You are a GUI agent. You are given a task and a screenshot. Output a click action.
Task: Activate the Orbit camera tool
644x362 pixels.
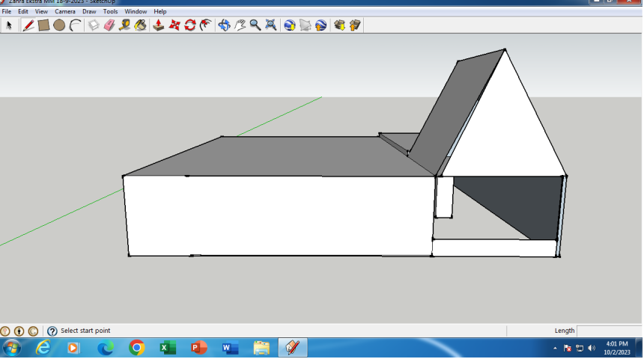[224, 25]
